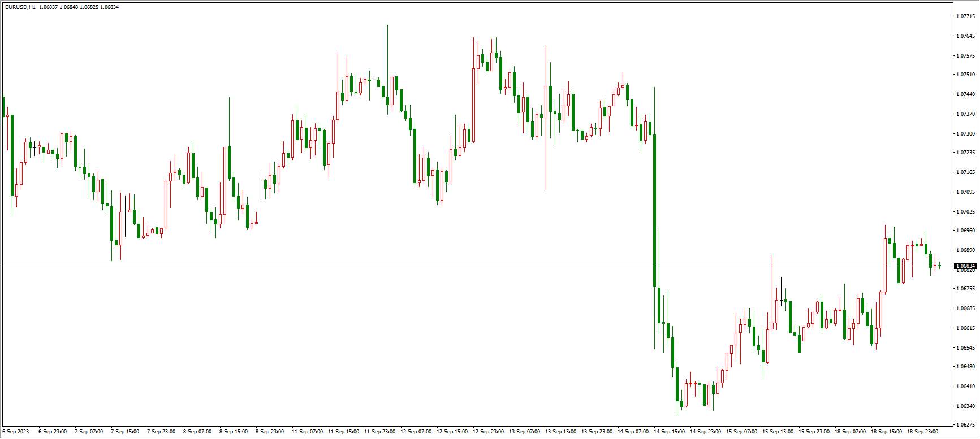The height and width of the screenshot is (439, 980).
Task: Pick the 18 Sep 15:00 time label
Action: [886, 432]
